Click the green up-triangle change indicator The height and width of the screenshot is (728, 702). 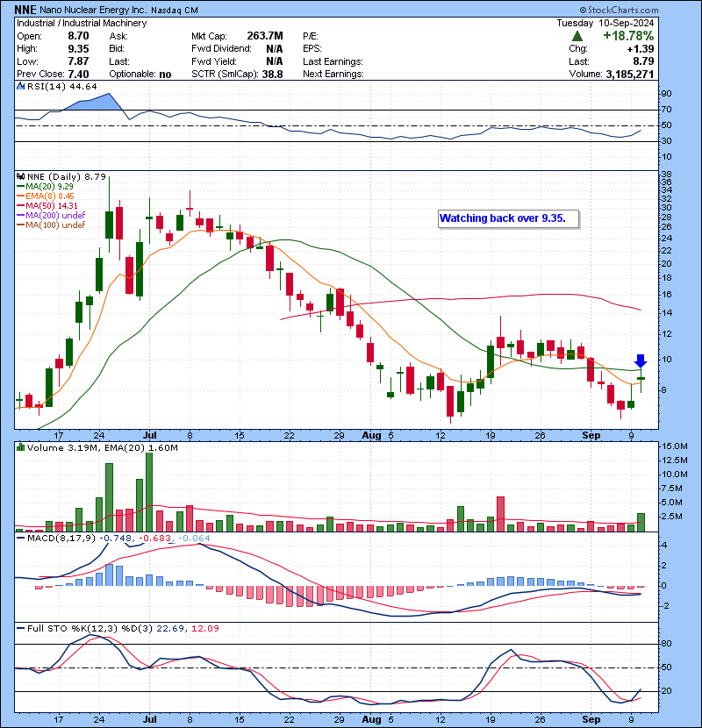tap(577, 36)
